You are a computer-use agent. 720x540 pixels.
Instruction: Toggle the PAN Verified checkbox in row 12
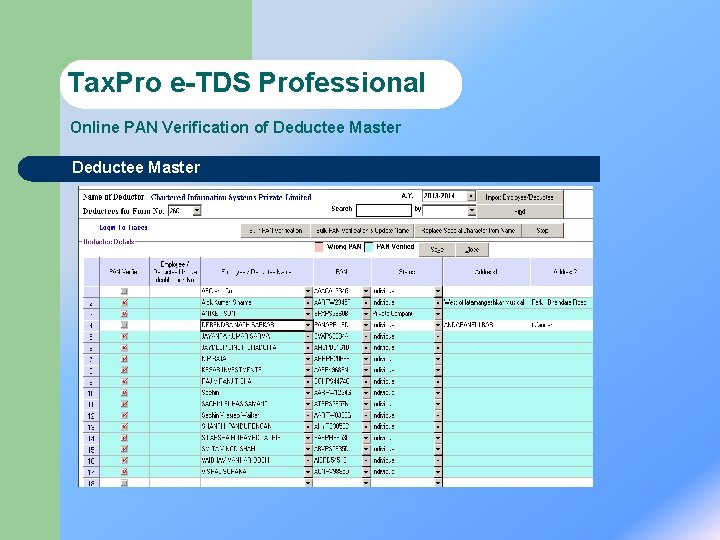coord(124,415)
